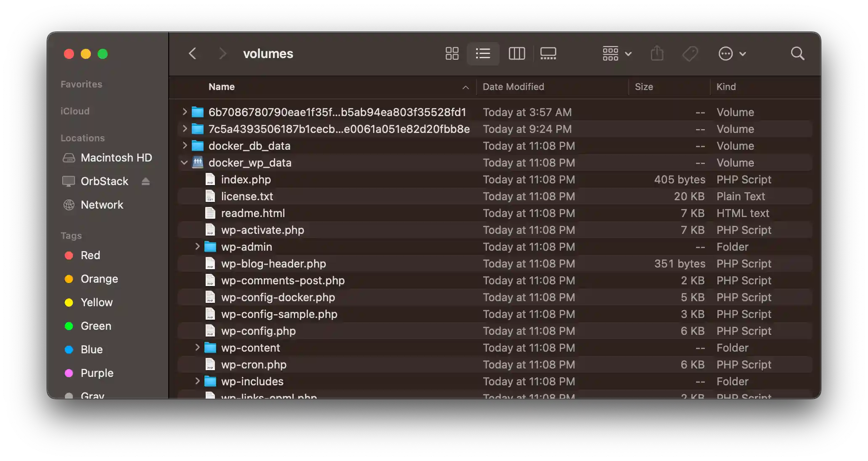The width and height of the screenshot is (868, 461).
Task: Open the wp-config.php file
Action: [258, 331]
